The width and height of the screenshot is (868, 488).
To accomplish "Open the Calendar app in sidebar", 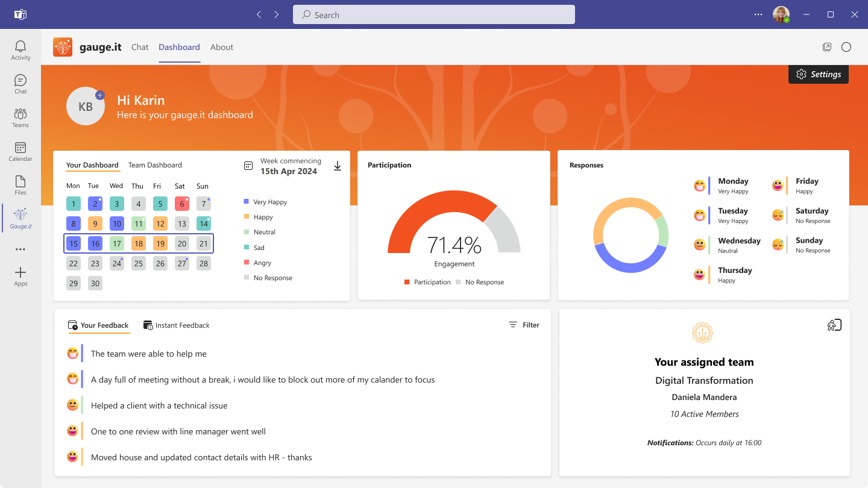I will click(x=20, y=152).
